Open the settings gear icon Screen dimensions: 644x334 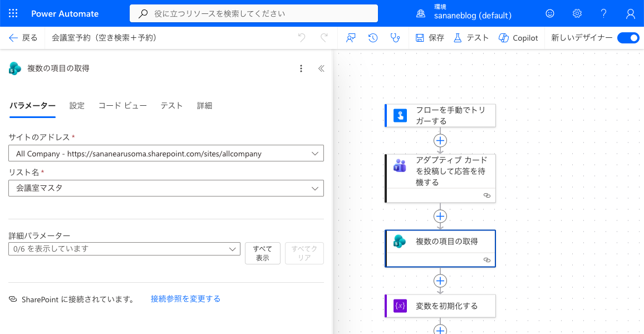coord(577,13)
